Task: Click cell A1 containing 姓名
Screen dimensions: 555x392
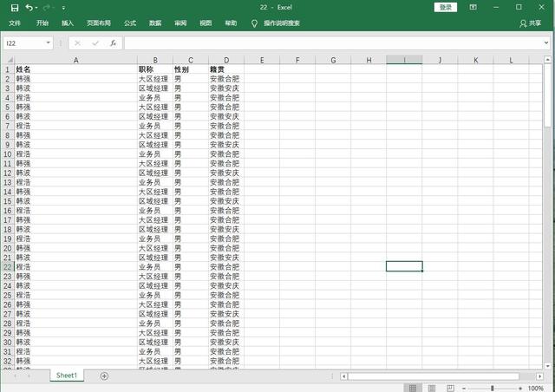Action: coord(75,69)
